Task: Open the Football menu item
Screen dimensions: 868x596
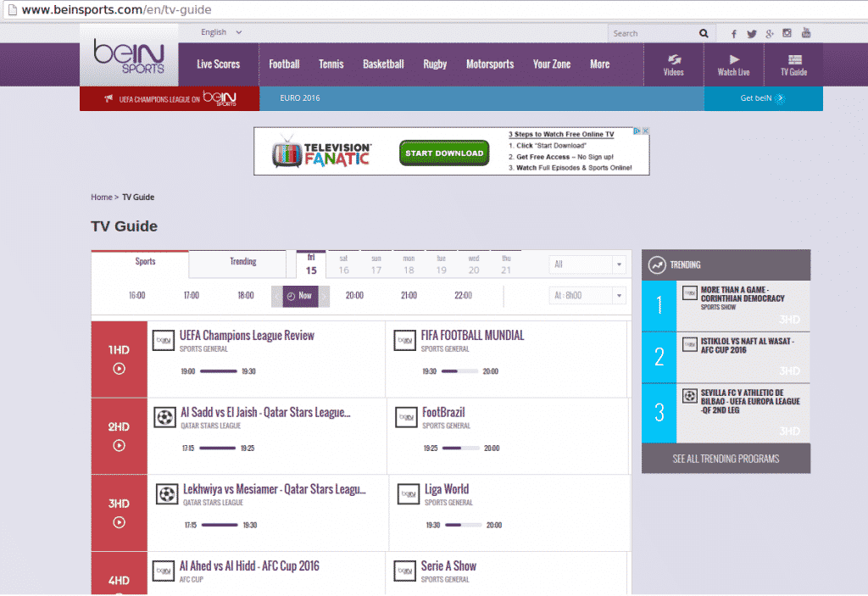Action: click(x=284, y=64)
